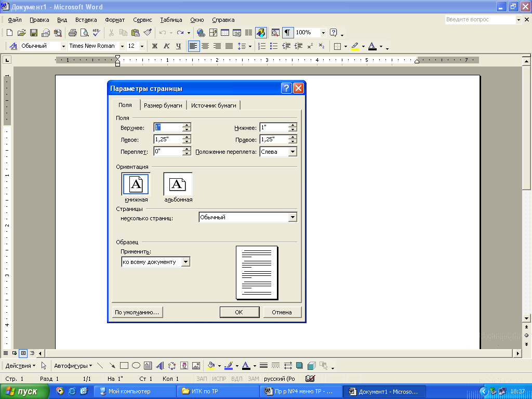
Task: Select книжная portrait orientation
Action: tap(136, 184)
